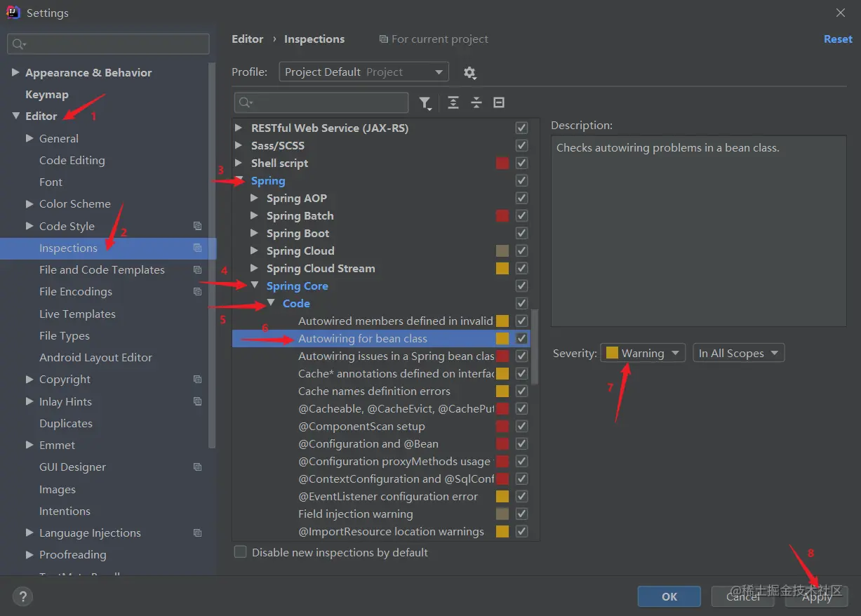Viewport: 861px width, 616px height.
Task: Click project-level icon beside Language Injections
Action: 197,533
